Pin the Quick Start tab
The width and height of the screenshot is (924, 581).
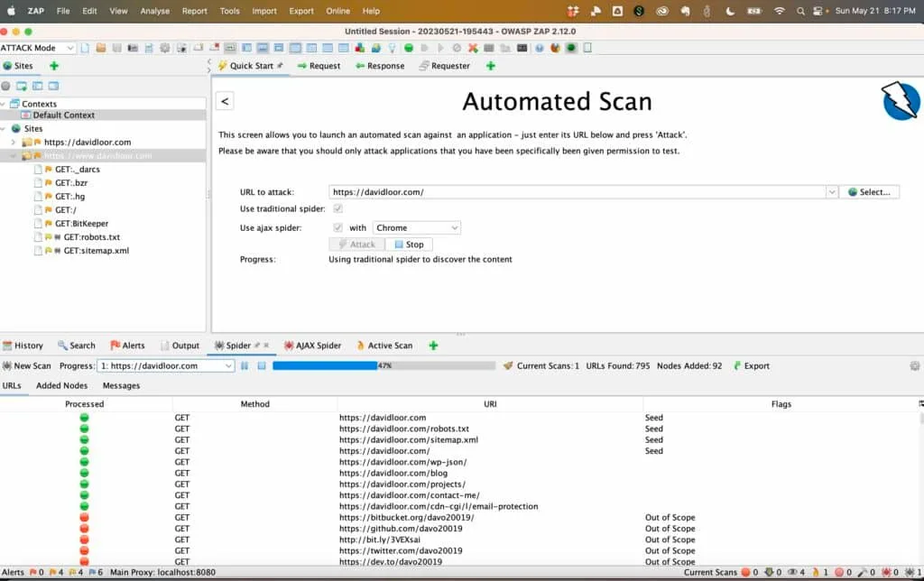click(280, 66)
